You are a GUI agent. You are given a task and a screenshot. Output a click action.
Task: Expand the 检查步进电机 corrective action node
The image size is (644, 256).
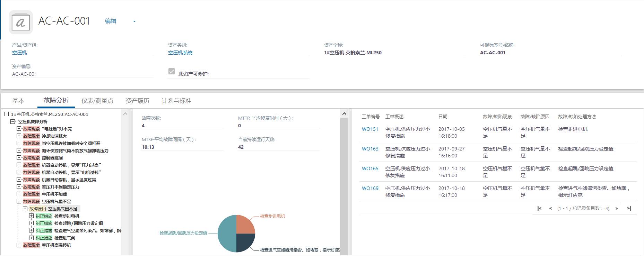[x=31, y=216]
